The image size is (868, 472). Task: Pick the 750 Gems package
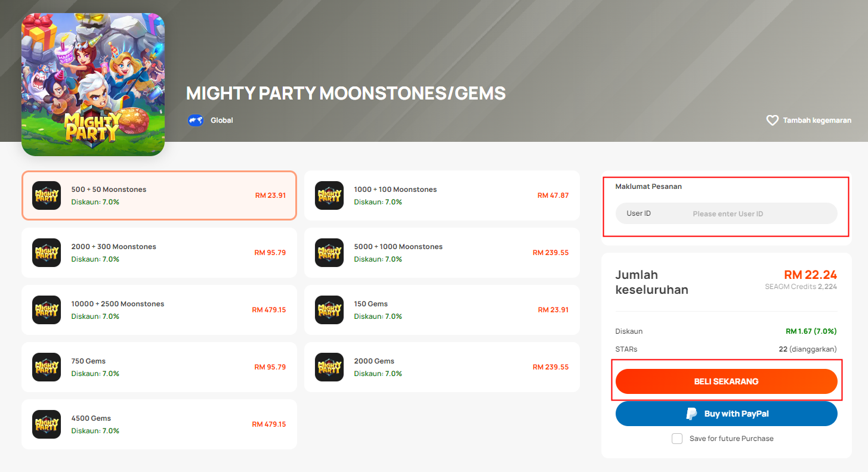point(159,367)
